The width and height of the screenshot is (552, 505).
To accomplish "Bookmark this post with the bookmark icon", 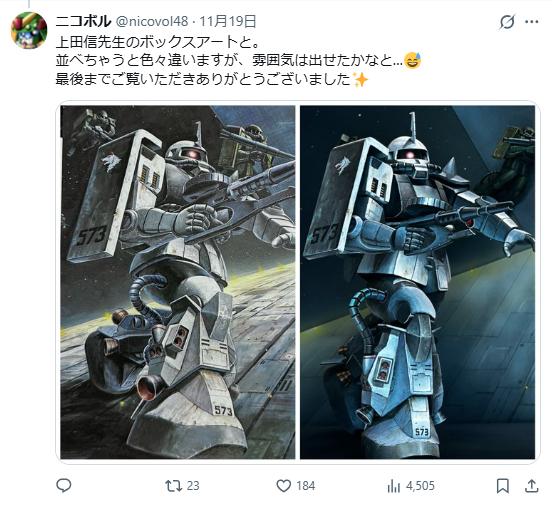I will [502, 486].
